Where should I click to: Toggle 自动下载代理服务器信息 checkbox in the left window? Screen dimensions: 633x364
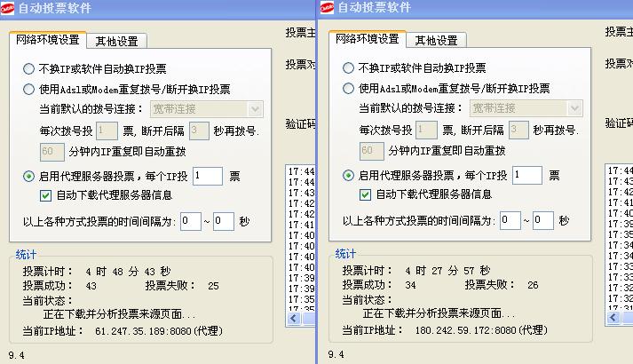(46, 194)
